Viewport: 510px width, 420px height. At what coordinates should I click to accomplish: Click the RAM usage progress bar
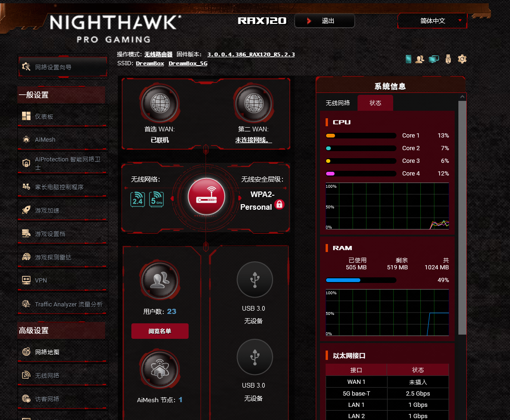coord(361,280)
